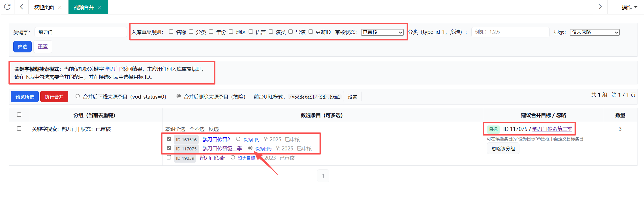
Task: Close the 欢迎页面 tab
Action: pos(60,7)
